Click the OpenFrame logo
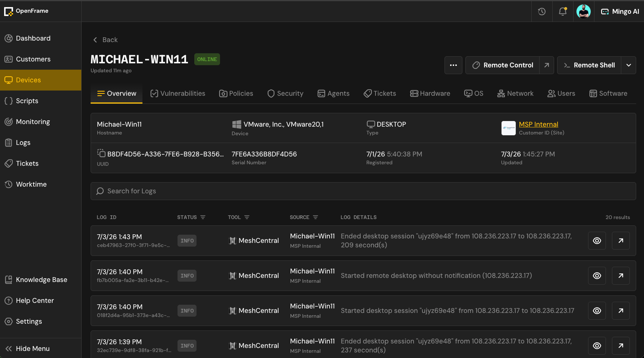This screenshot has width=644, height=358. coord(26,11)
